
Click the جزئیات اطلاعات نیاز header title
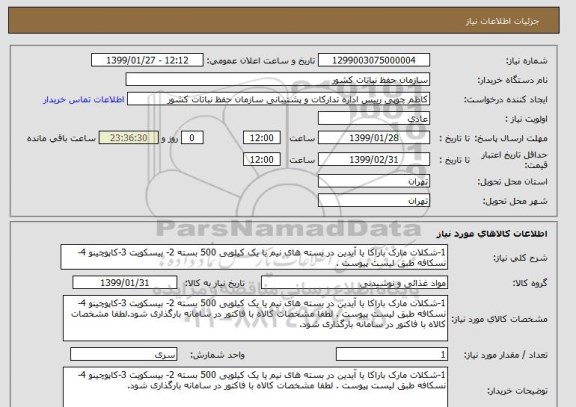pyautogui.click(x=502, y=21)
